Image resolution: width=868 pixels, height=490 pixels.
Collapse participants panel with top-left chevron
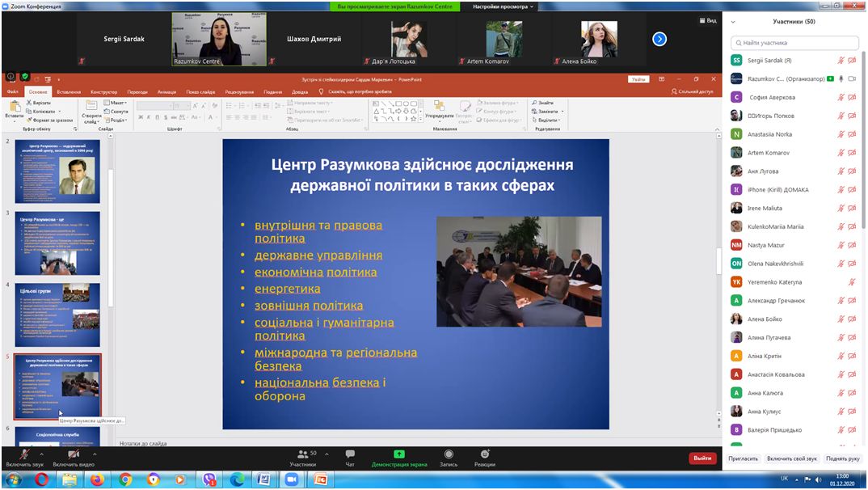pyautogui.click(x=733, y=22)
